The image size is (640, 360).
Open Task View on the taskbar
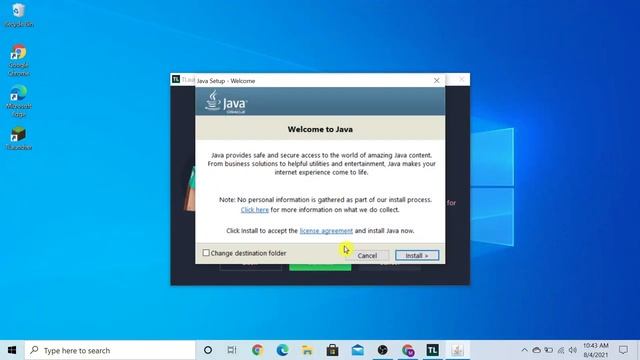point(232,350)
